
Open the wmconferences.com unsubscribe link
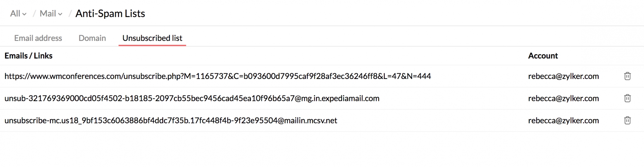coord(218,76)
